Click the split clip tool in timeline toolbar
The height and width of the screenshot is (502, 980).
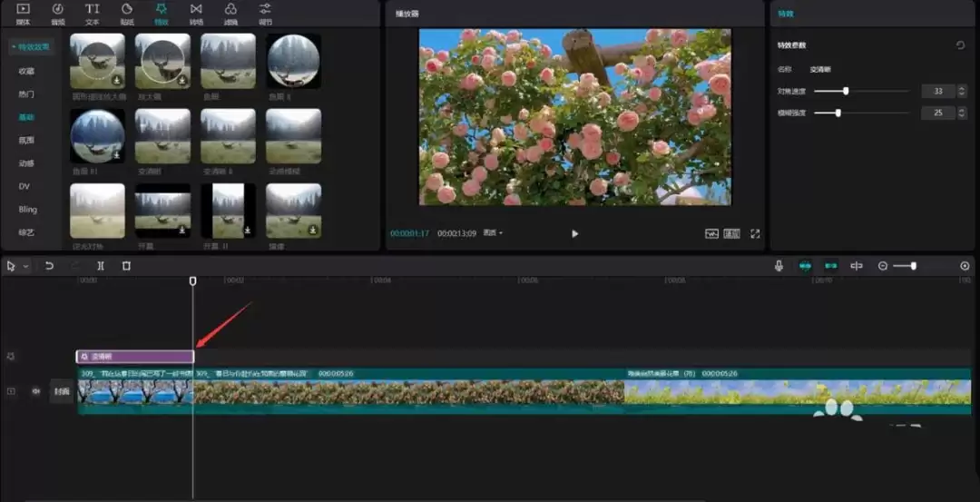[x=101, y=266]
